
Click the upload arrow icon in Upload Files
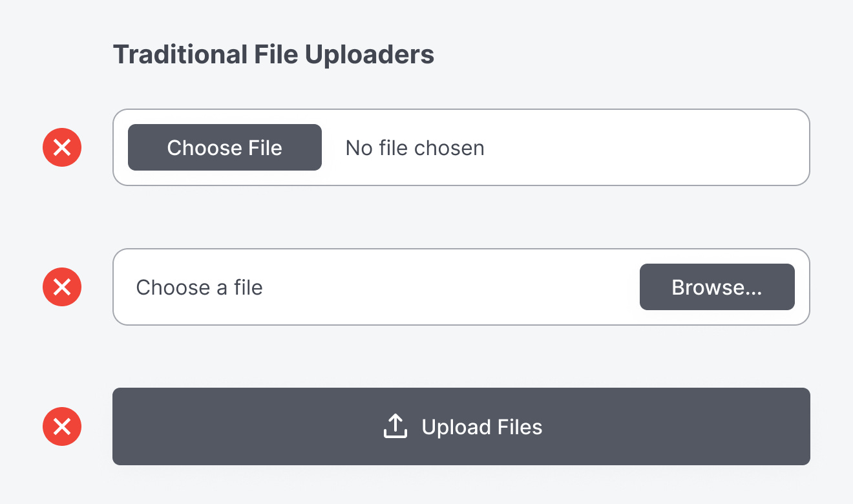point(395,426)
